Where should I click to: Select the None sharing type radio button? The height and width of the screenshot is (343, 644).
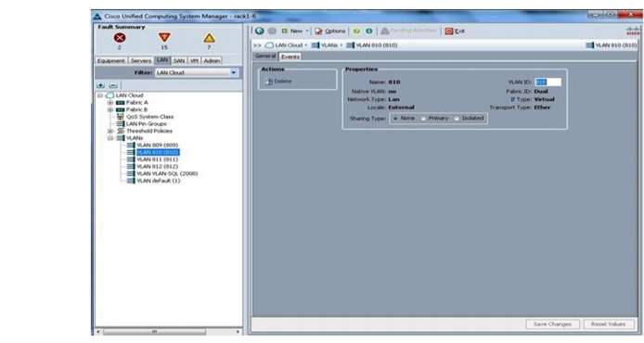(x=395, y=118)
